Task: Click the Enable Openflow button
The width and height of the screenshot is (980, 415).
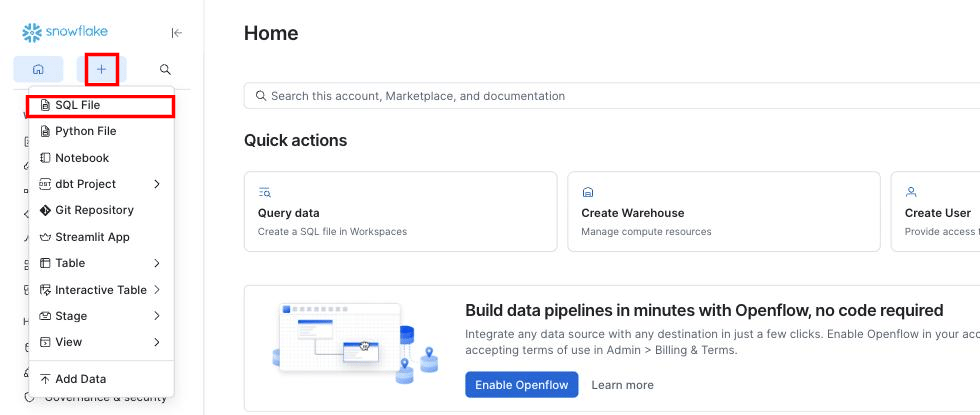Action: point(521,384)
